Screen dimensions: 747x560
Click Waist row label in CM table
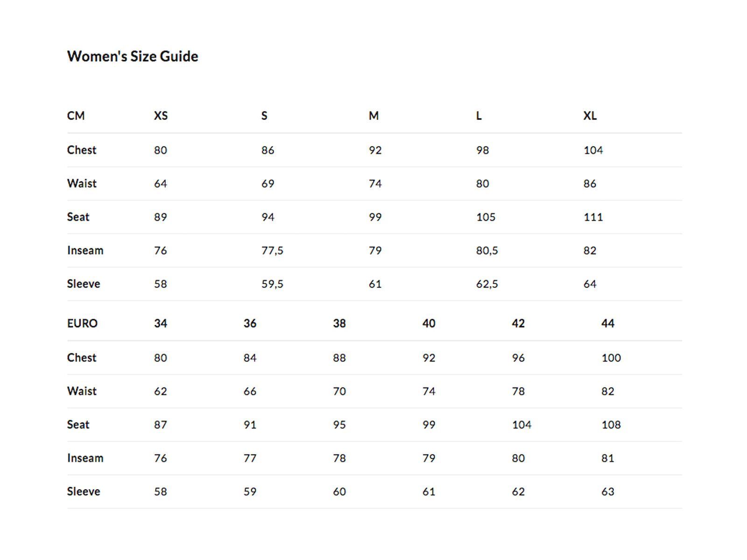click(x=82, y=183)
